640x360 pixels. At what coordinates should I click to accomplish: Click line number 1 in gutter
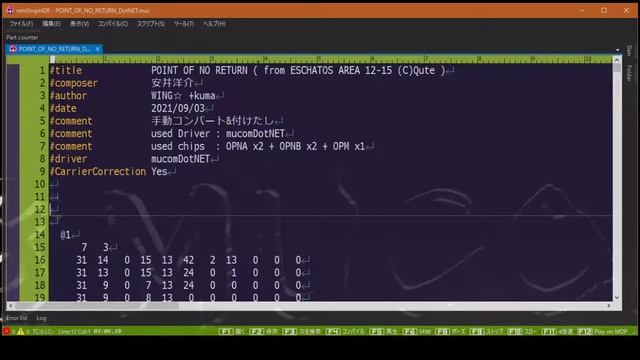[42, 70]
